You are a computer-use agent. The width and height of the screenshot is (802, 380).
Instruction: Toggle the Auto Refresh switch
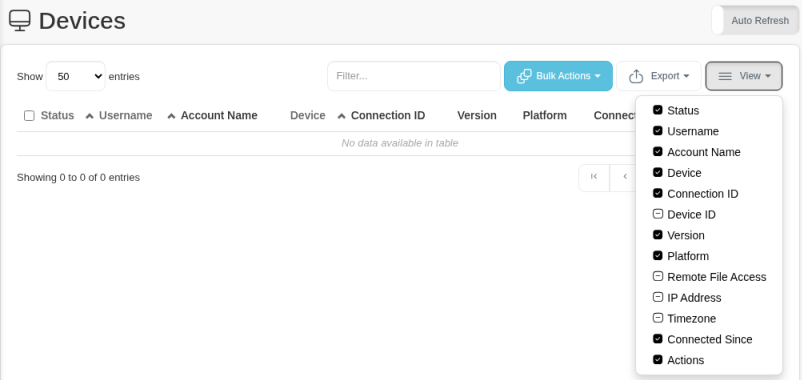pyautogui.click(x=755, y=20)
